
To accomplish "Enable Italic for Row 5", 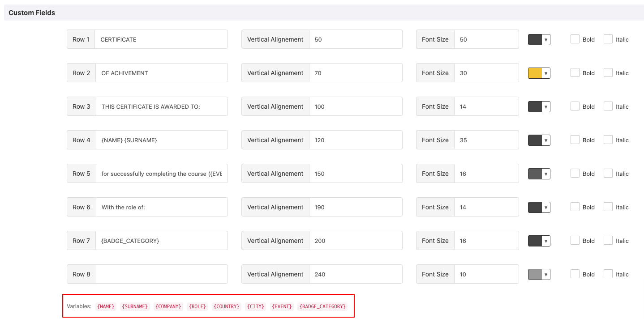I will click(608, 173).
